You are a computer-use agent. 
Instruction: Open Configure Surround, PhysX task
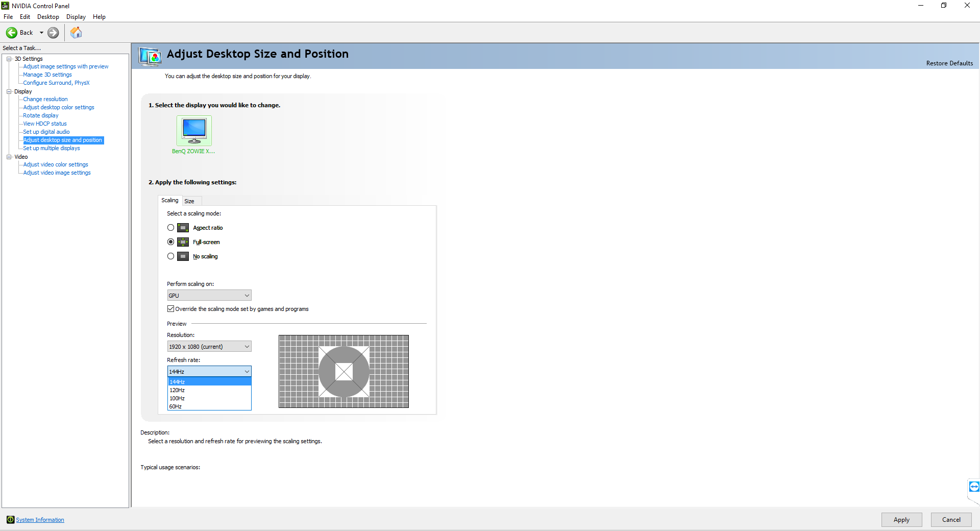tap(56, 83)
